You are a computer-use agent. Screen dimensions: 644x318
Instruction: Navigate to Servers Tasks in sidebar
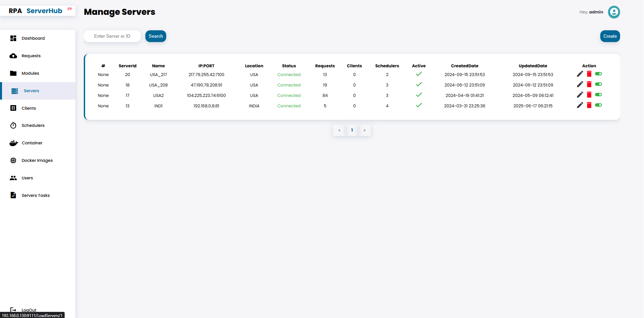35,196
